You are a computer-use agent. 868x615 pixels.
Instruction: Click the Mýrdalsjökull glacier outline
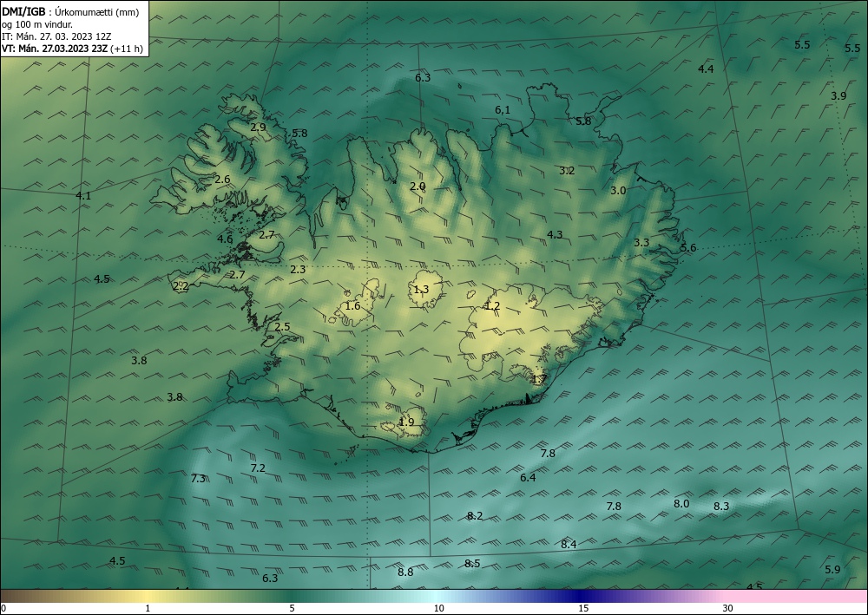pyautogui.click(x=412, y=421)
